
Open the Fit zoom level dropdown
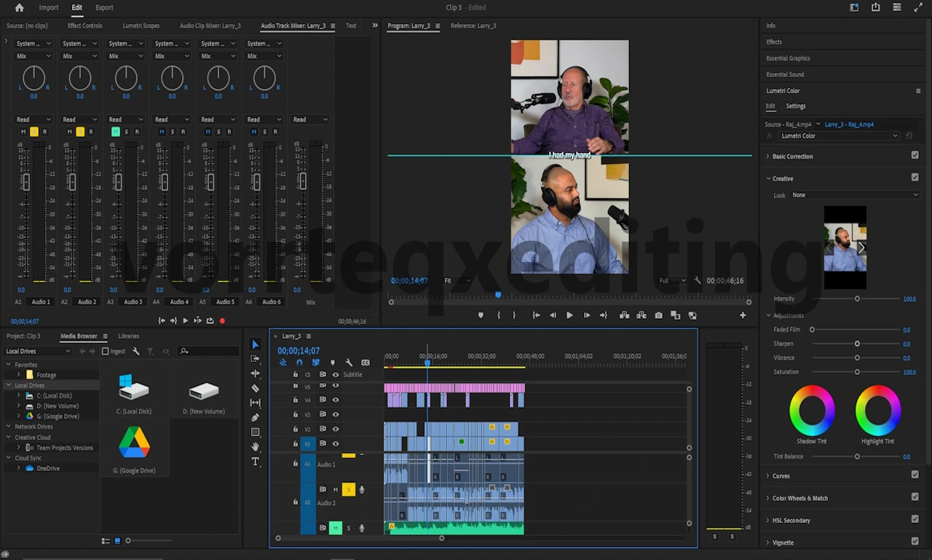[458, 280]
